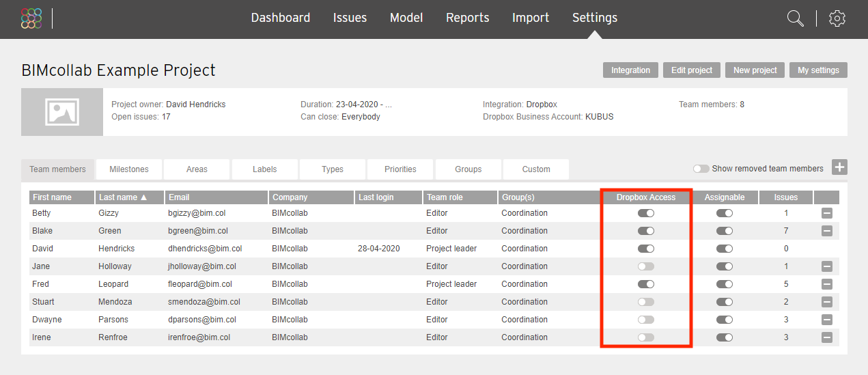Click the Edit project button

692,70
